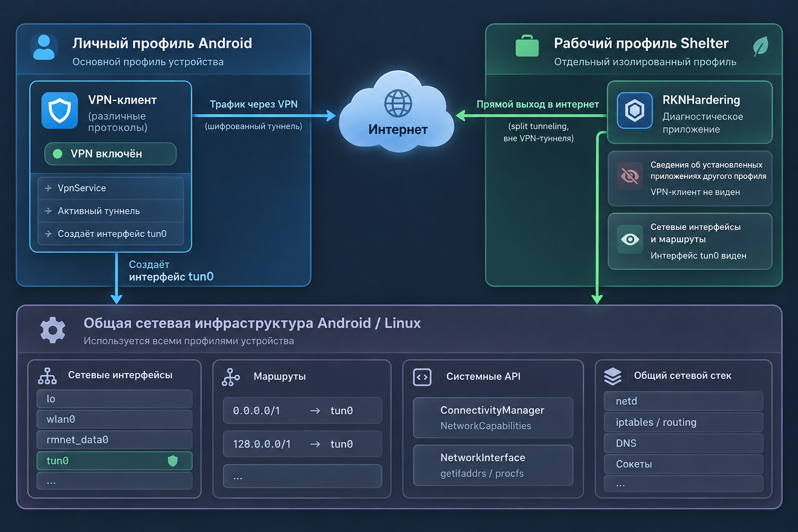798x532 pixels.
Task: Select the DNS stack row
Action: 683,443
